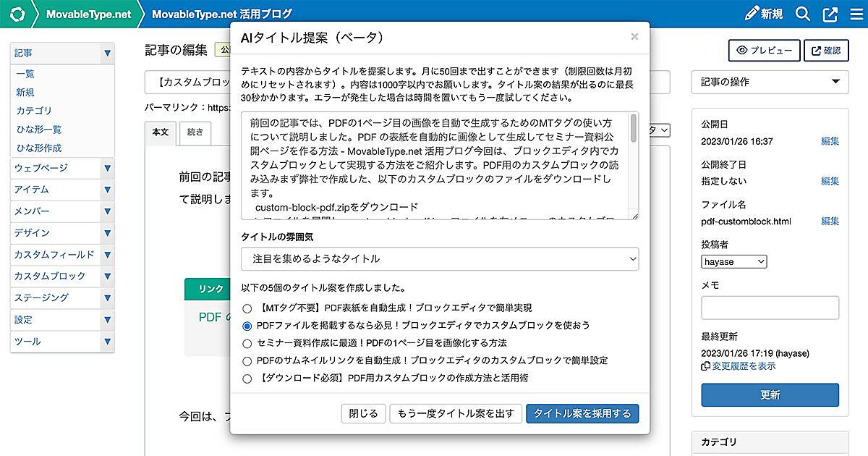The image size is (868, 456).
Task: Open the 投稿者 hayase select box
Action: point(734,261)
